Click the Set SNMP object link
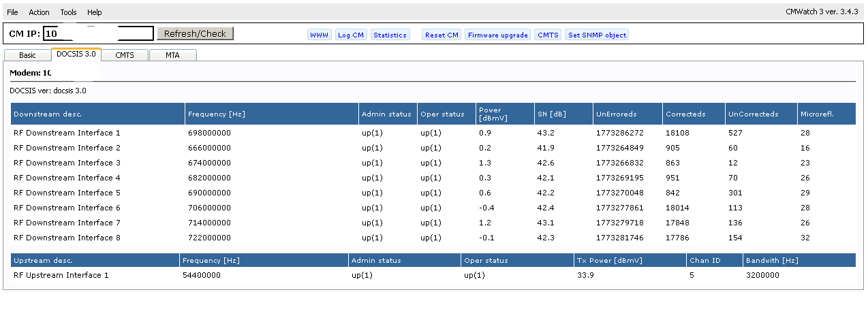868x335 pixels. tap(597, 35)
